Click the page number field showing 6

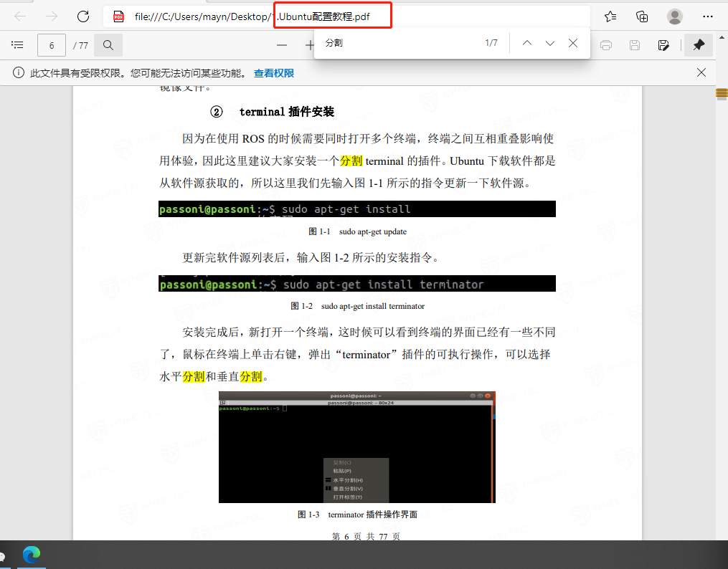(x=52, y=45)
